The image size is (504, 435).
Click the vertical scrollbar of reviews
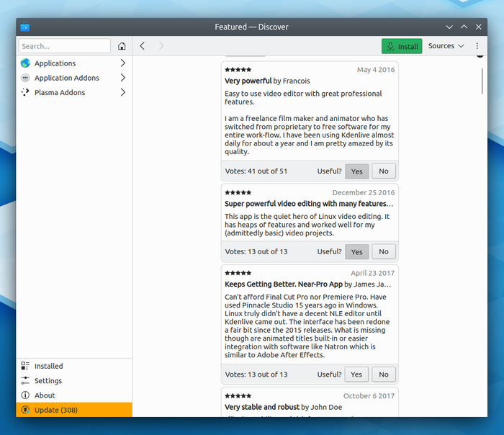482,81
